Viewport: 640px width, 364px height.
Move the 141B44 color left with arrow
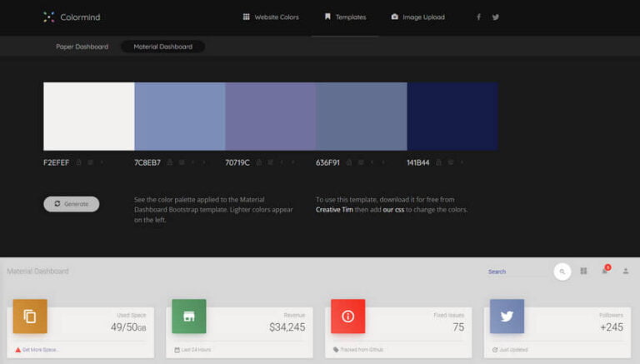pyautogui.click(x=462, y=162)
